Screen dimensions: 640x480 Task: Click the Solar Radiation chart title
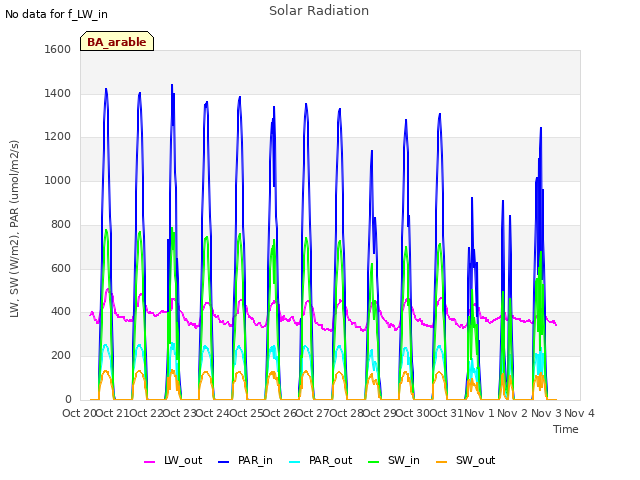click(319, 11)
